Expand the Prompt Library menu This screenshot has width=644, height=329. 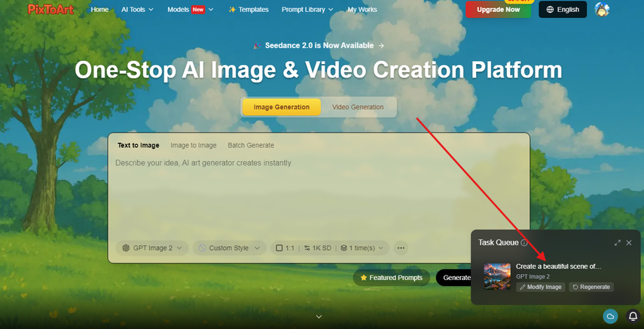point(307,10)
